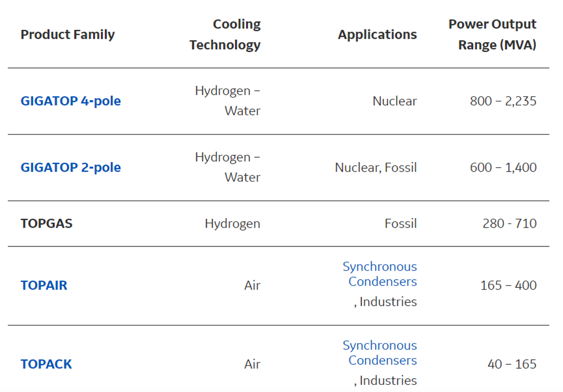Follow the TOPACK product link

46,364
